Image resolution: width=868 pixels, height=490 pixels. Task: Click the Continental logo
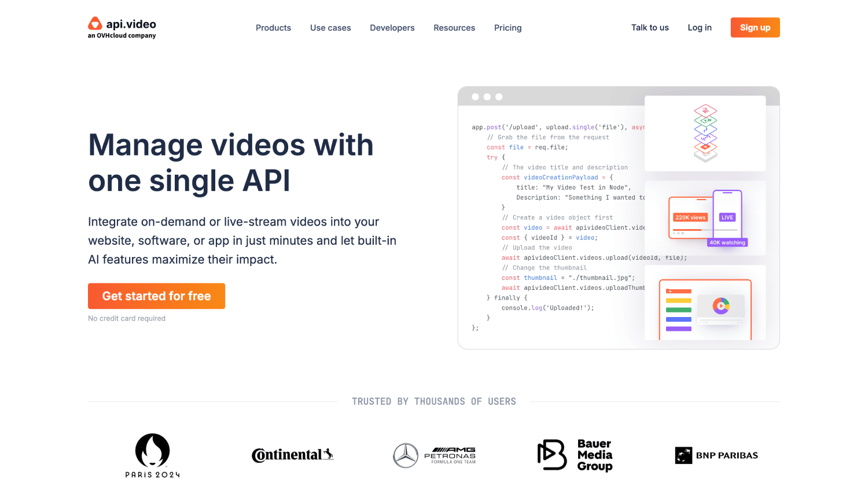[x=293, y=455]
